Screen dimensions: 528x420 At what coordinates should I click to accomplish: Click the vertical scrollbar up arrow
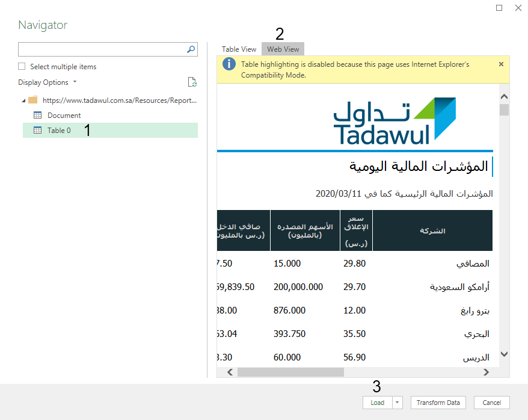pos(504,97)
